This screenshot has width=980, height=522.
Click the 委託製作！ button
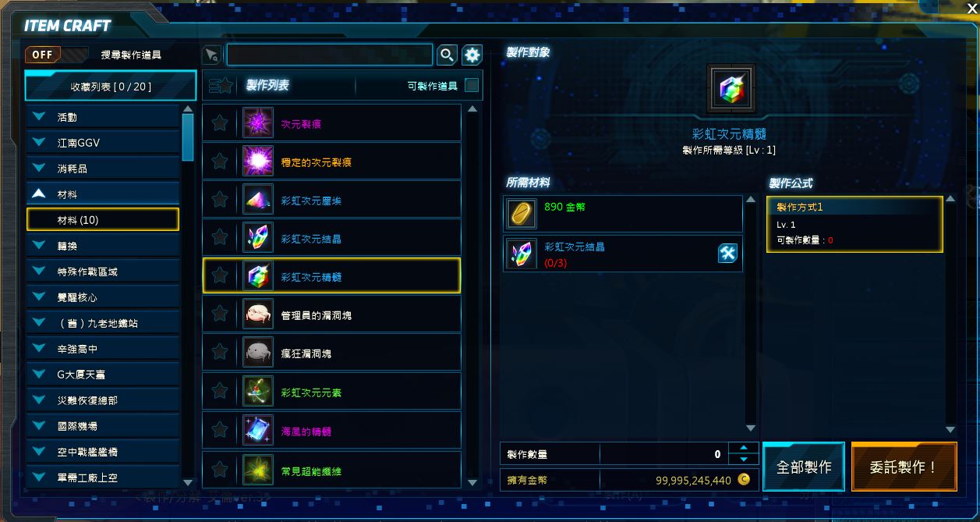904,467
